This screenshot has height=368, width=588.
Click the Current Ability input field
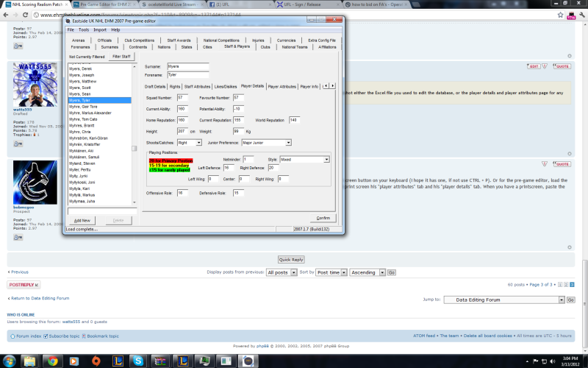tap(182, 109)
